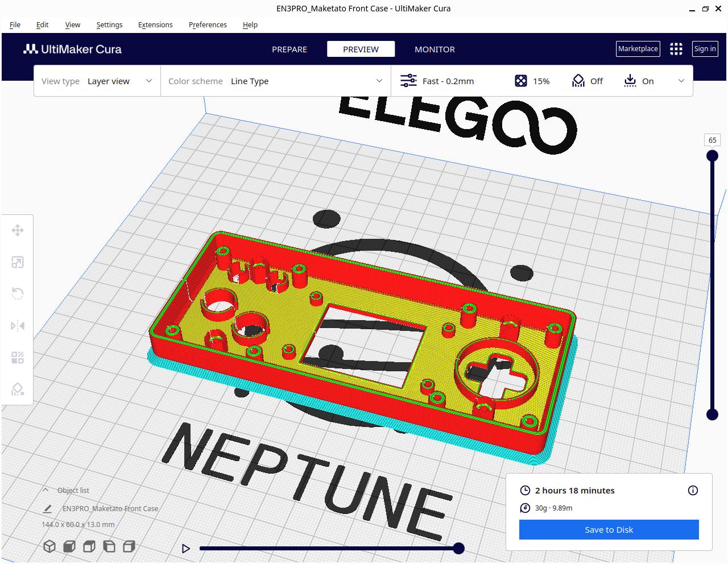The width and height of the screenshot is (728, 564).
Task: Click Save to Disk
Action: click(609, 529)
